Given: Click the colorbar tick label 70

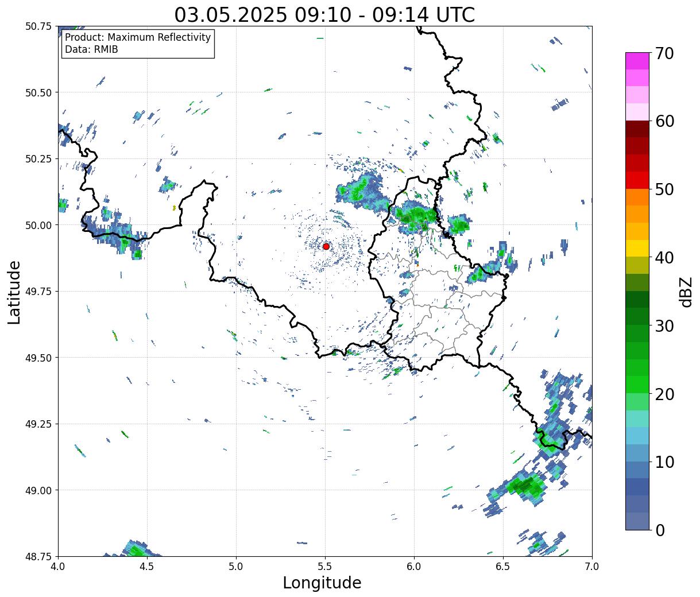Looking at the screenshot, I should pos(664,53).
